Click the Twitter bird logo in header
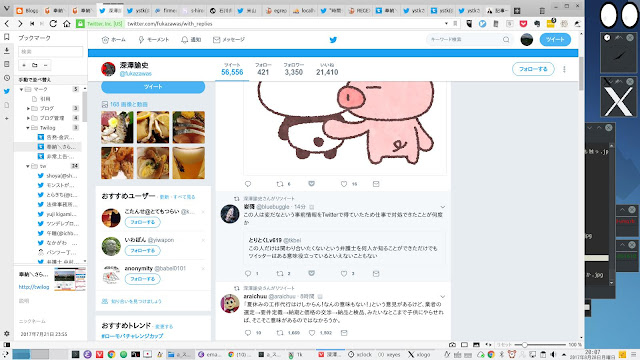This screenshot has width=640, height=360. coord(333,40)
